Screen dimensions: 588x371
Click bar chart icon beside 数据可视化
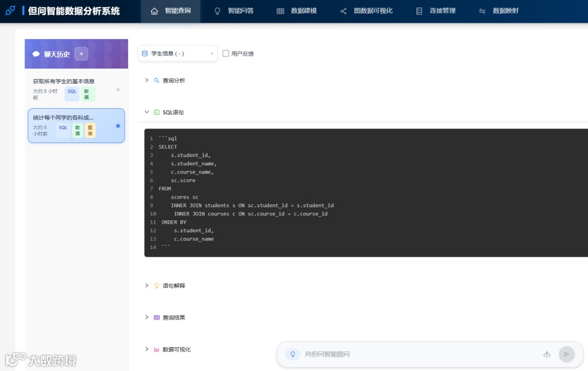point(157,349)
